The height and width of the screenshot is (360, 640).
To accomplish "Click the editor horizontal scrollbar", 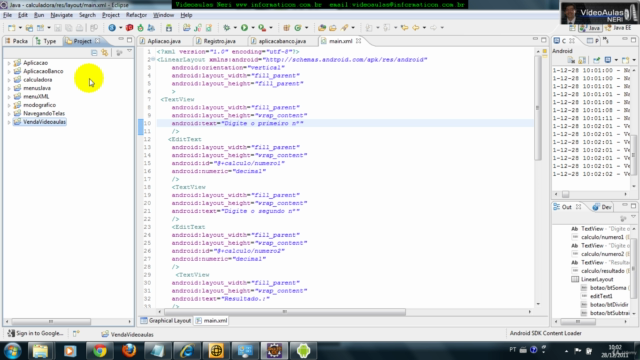I will point(285,312).
